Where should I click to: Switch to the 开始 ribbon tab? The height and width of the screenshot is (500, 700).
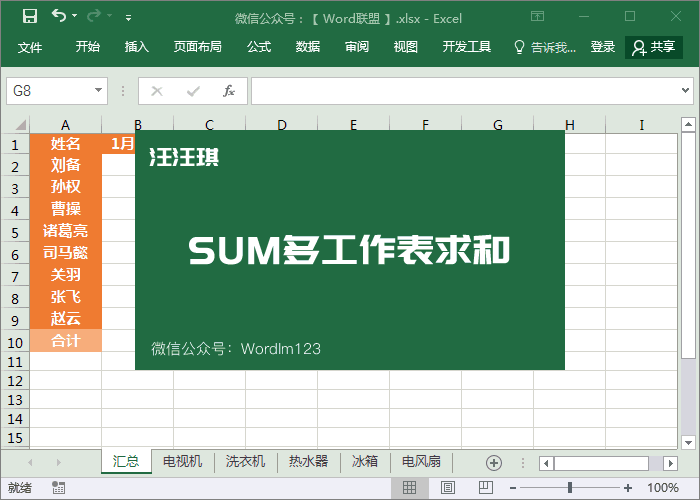88,47
